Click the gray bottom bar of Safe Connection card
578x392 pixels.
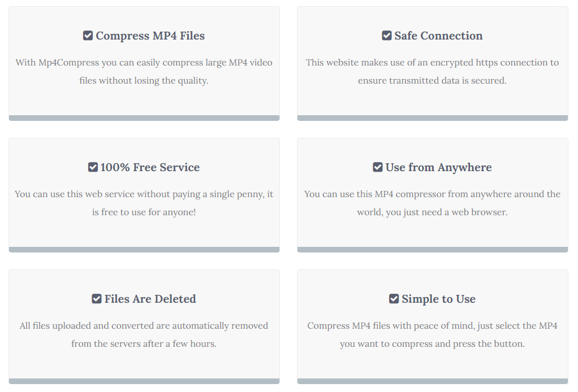tap(433, 118)
